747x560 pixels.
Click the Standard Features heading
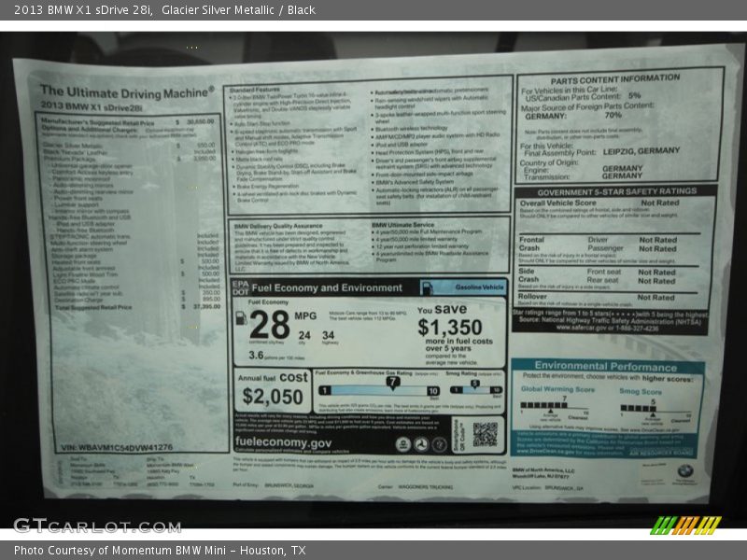[254, 90]
